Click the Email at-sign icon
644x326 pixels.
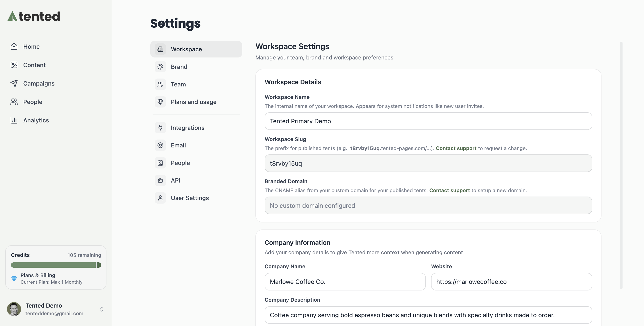[160, 145]
